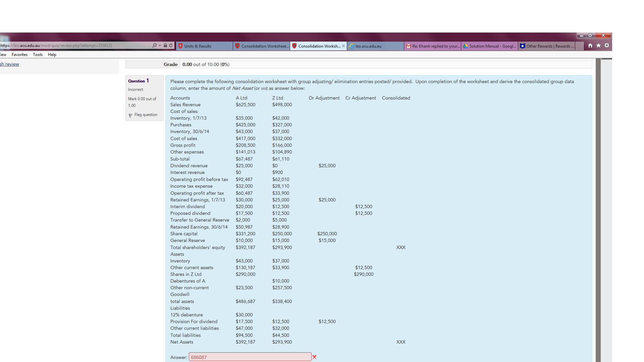
Task: Open the Tools gear settings
Action: click(x=607, y=45)
